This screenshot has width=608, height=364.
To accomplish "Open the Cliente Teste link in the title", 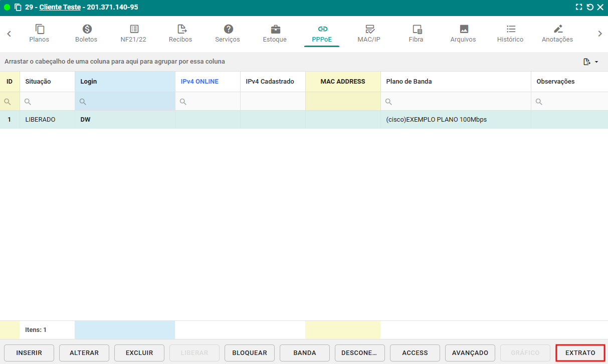I will pos(60,8).
